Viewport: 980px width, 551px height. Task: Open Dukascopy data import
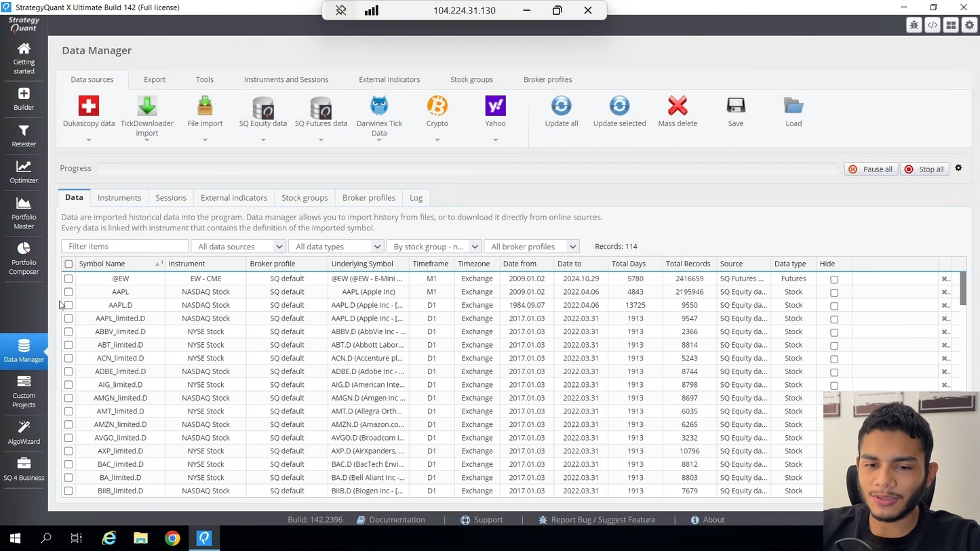click(89, 106)
